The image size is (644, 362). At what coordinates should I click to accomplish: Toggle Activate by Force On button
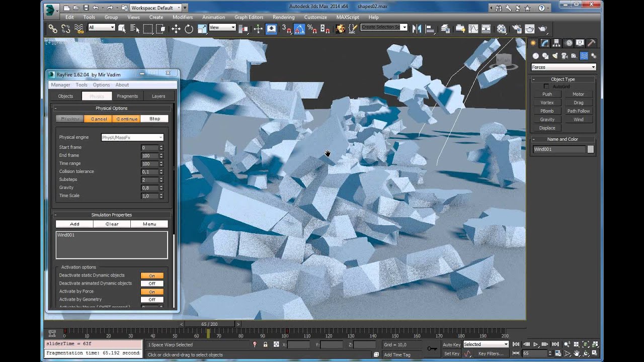coord(152,292)
